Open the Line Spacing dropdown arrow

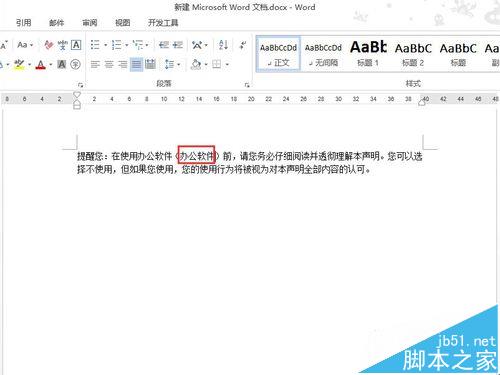click(x=179, y=64)
